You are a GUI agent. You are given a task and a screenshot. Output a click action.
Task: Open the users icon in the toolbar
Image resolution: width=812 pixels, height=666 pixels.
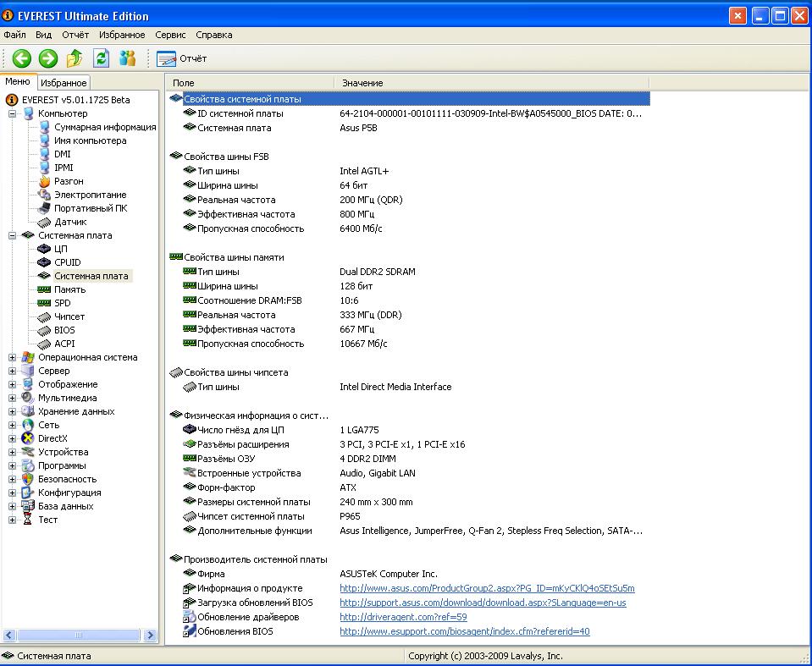pos(127,58)
